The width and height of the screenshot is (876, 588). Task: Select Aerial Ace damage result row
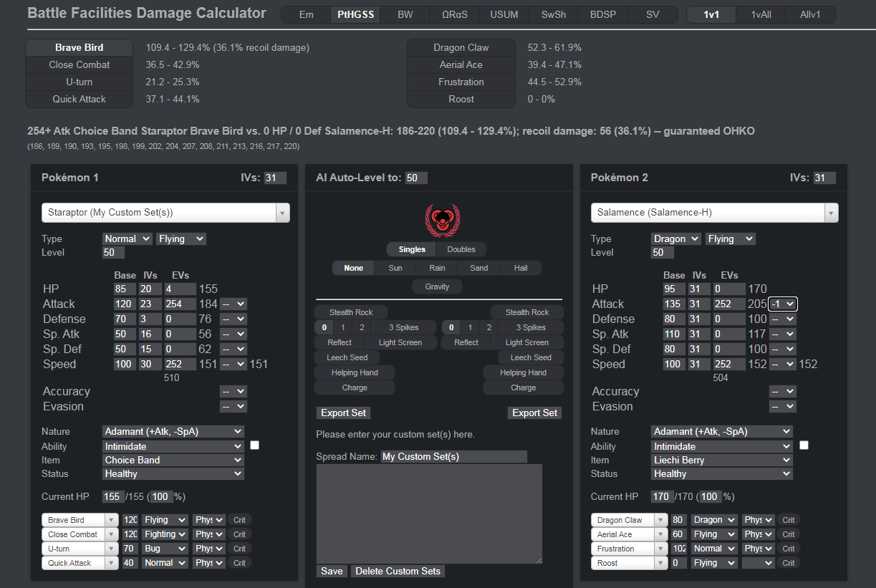pyautogui.click(x=461, y=64)
